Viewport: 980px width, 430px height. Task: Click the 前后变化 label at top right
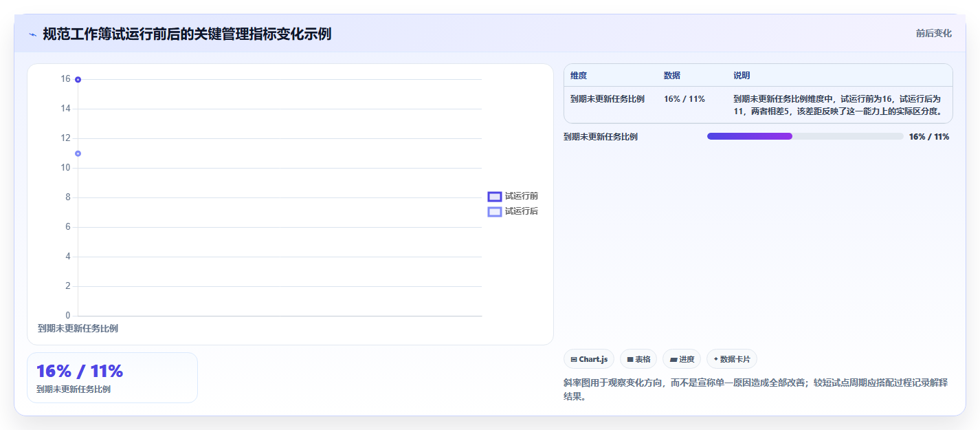click(933, 33)
